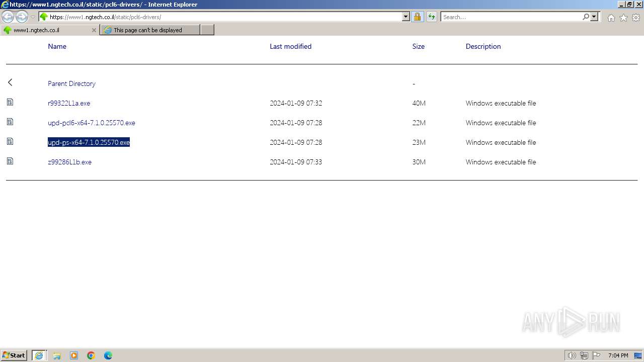644x362 pixels.
Task: Click the 2024-01-09 07:33 date text
Action: click(296, 162)
